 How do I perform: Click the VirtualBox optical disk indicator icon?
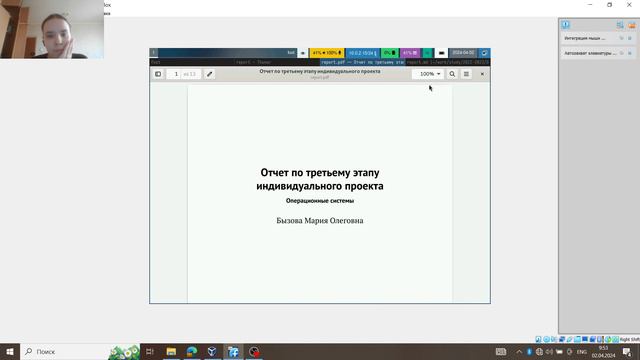tap(546, 340)
